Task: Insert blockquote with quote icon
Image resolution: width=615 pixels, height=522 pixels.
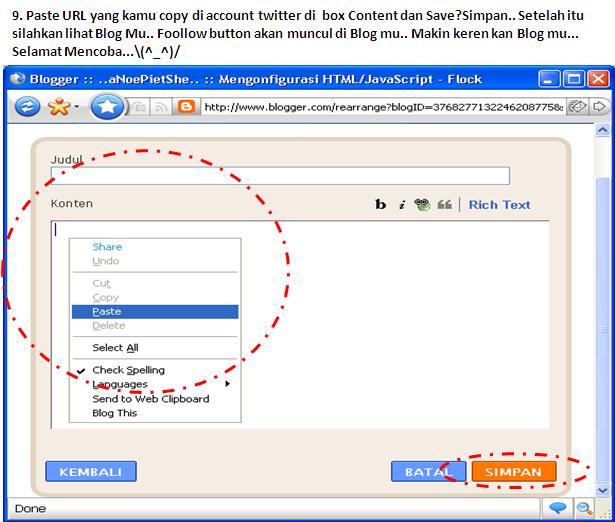Action: coord(444,204)
